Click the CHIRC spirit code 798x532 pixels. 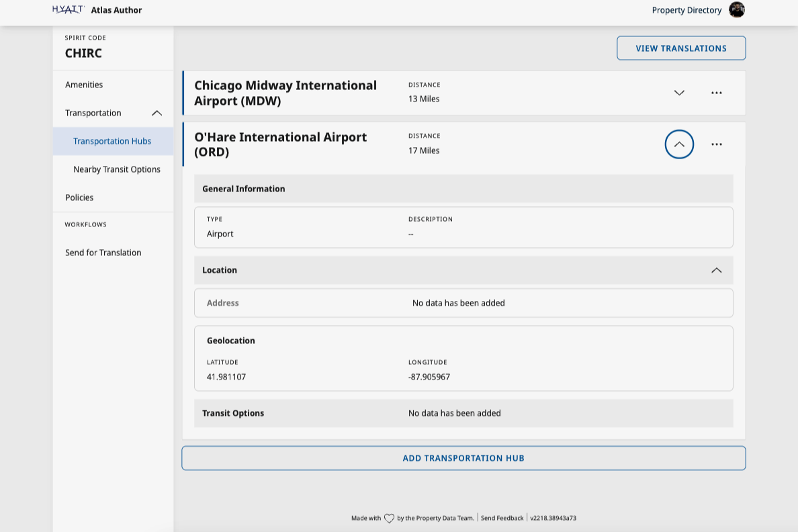[83, 53]
